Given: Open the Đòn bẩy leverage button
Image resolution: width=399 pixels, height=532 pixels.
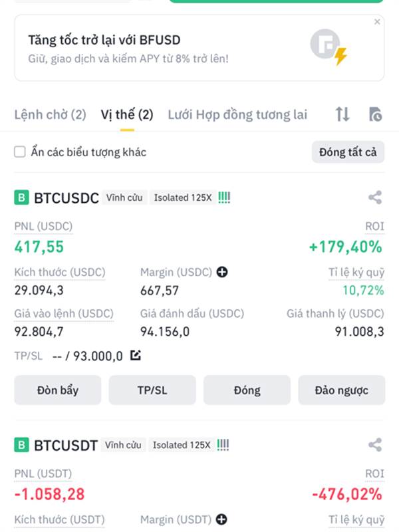Looking at the screenshot, I should pos(58,390).
